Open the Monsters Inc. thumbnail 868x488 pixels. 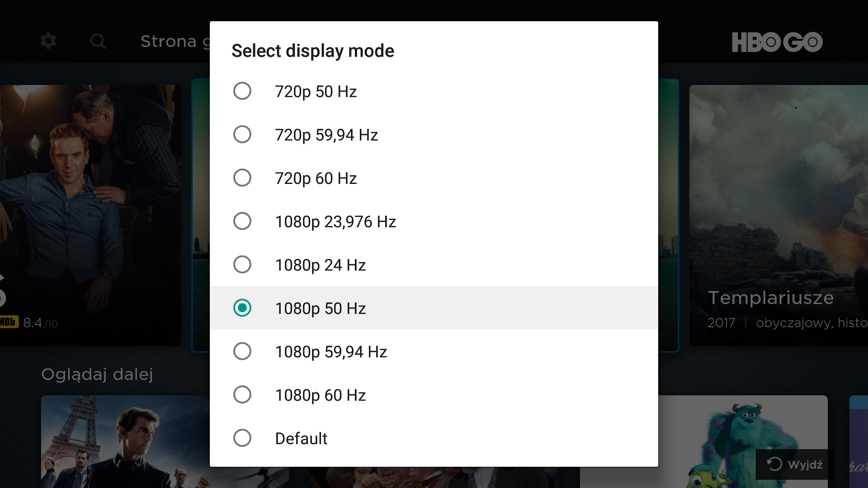pyautogui.click(x=743, y=442)
